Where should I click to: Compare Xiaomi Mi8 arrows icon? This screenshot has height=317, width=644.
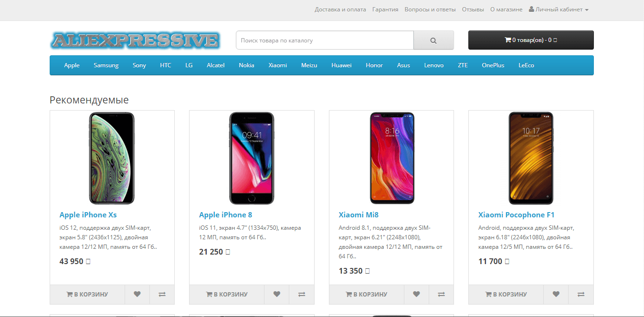441,294
